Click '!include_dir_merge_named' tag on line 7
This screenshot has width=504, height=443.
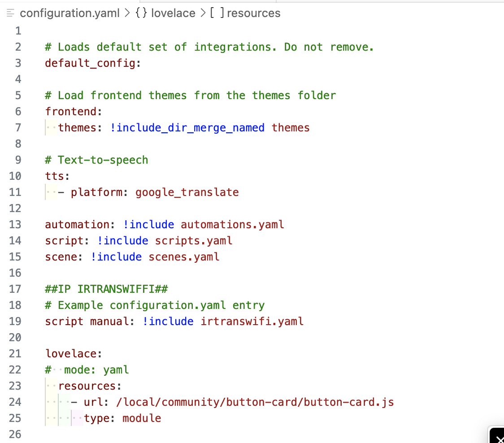pos(187,128)
